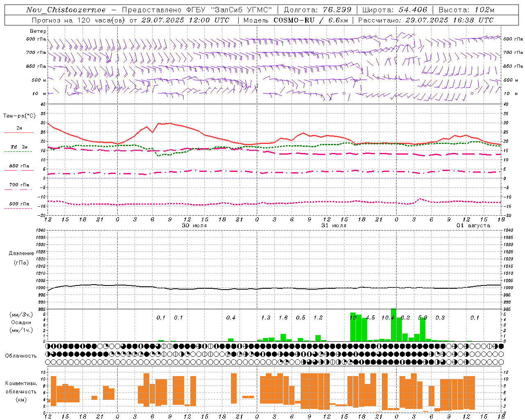
Task: Click the 31 июля date label
Action: click(333, 226)
